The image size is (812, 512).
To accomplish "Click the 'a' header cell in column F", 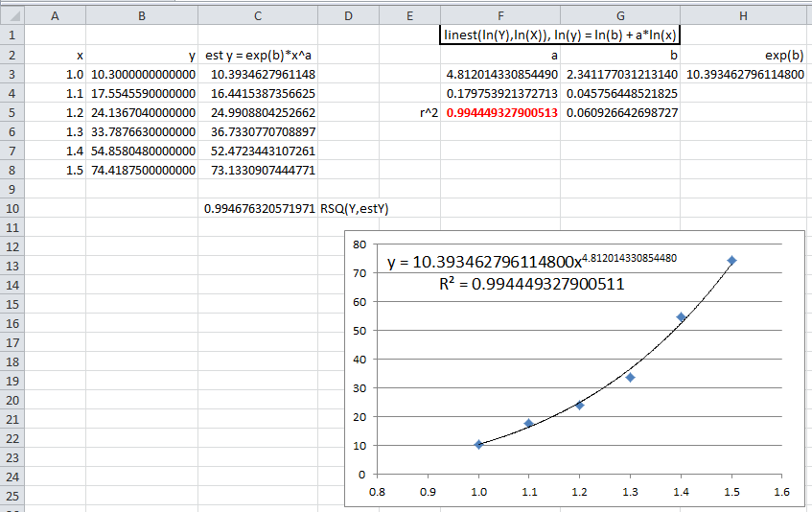I will (500, 55).
